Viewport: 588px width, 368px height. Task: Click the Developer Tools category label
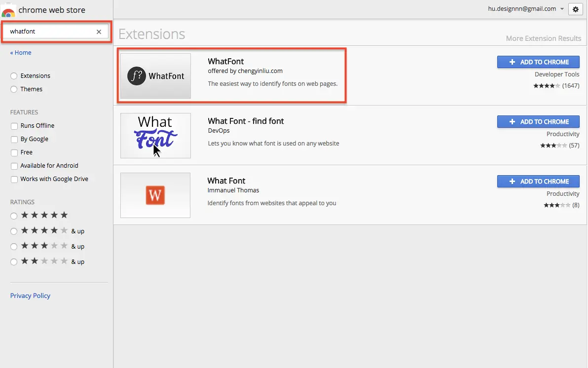point(557,74)
